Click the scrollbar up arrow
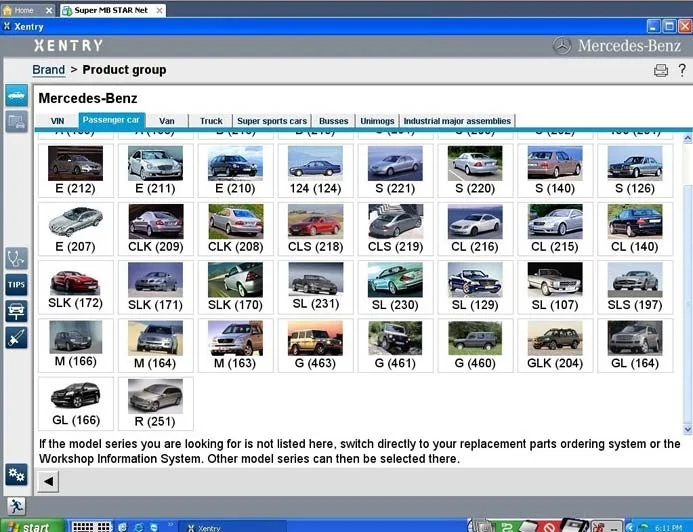Image resolution: width=693 pixels, height=532 pixels. [687, 139]
